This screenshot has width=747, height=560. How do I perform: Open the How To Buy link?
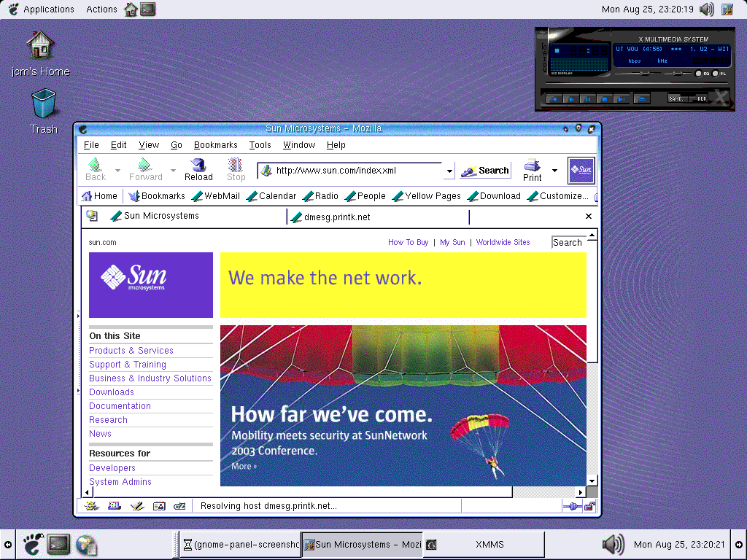(409, 242)
